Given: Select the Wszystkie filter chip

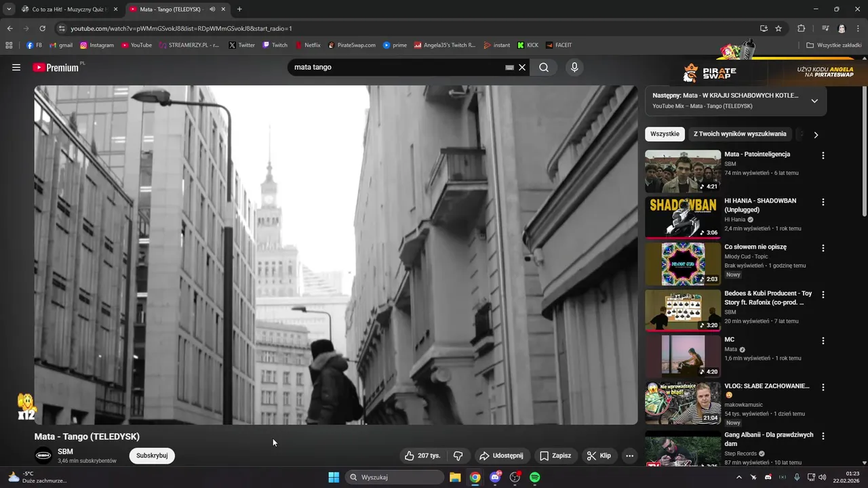Looking at the screenshot, I should 665,134.
